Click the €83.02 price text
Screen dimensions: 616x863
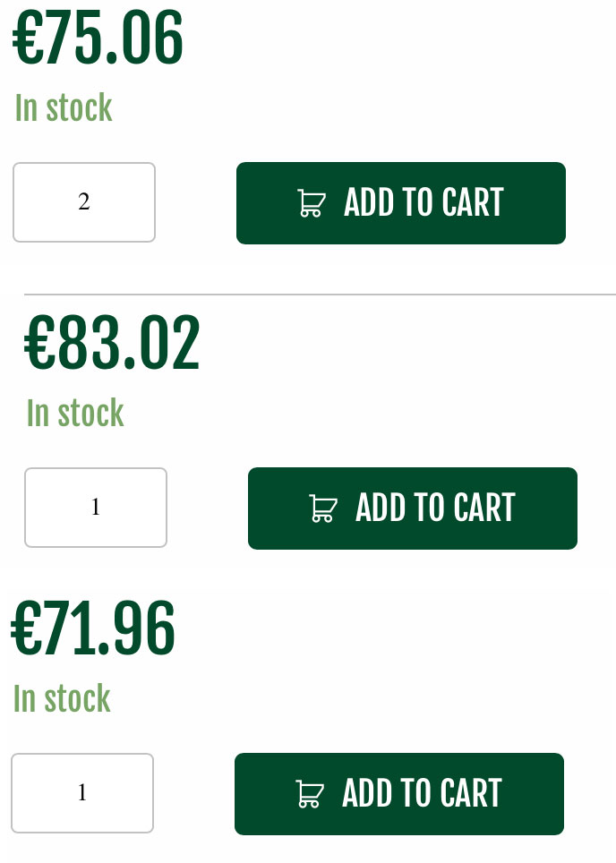pyautogui.click(x=112, y=343)
